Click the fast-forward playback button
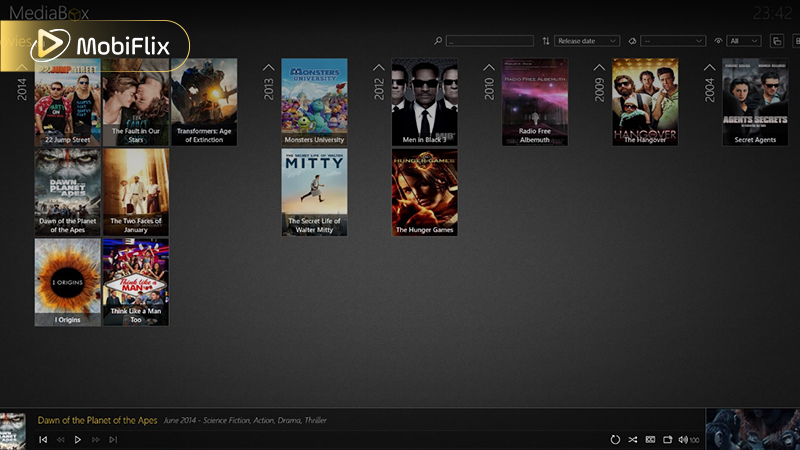Screen dimensions: 800x450 [x=95, y=439]
